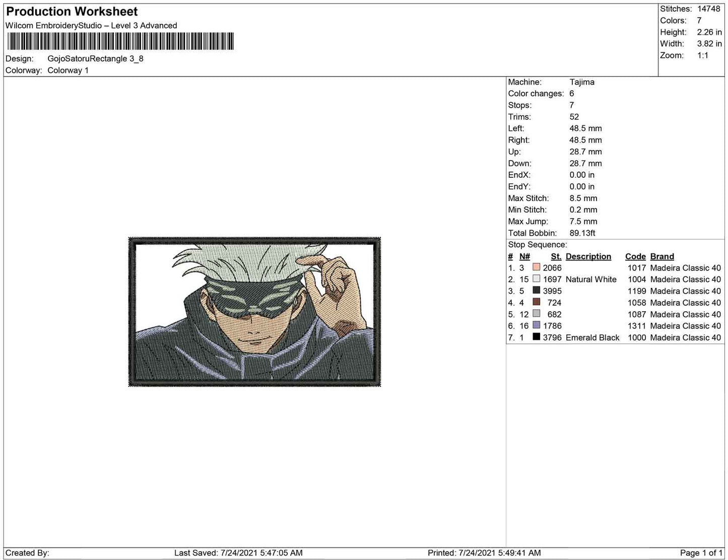Click the color swatch for thread 2066
Image resolution: width=728 pixels, height=560 pixels.
click(536, 267)
